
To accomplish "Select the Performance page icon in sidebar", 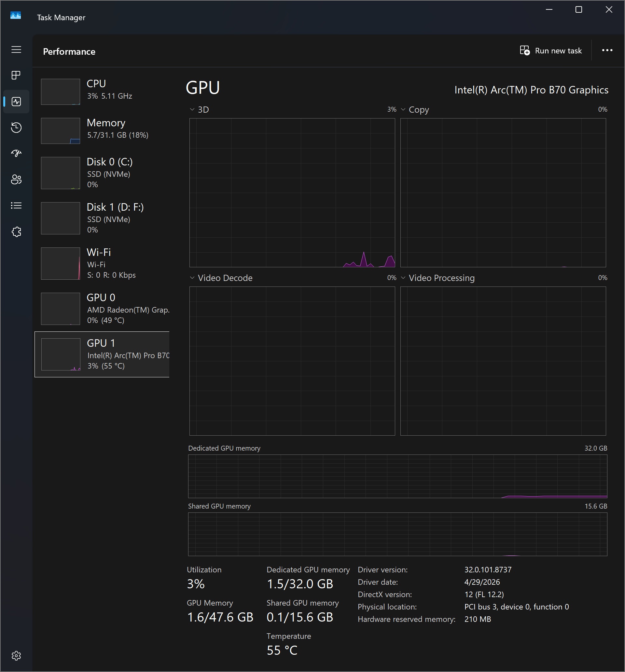I will click(16, 101).
